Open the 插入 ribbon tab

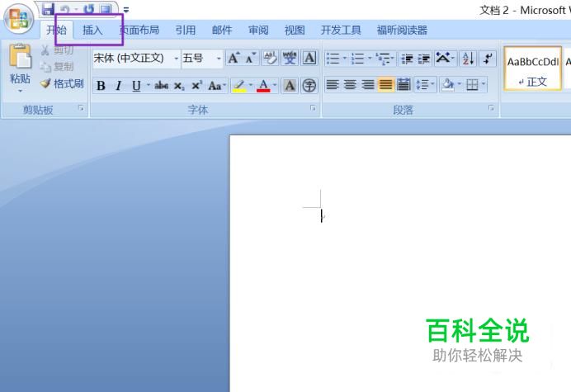92,30
